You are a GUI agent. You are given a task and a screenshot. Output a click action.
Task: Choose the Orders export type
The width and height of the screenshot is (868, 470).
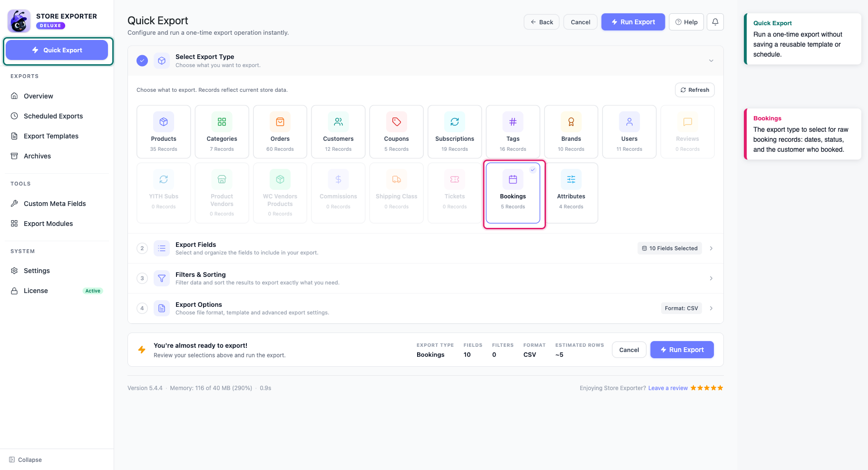[x=280, y=132]
